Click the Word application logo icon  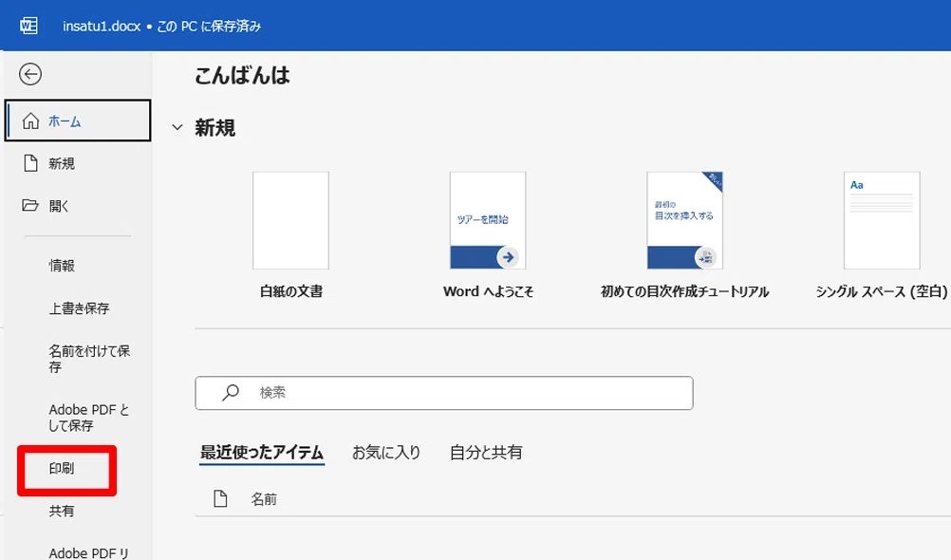[28, 26]
